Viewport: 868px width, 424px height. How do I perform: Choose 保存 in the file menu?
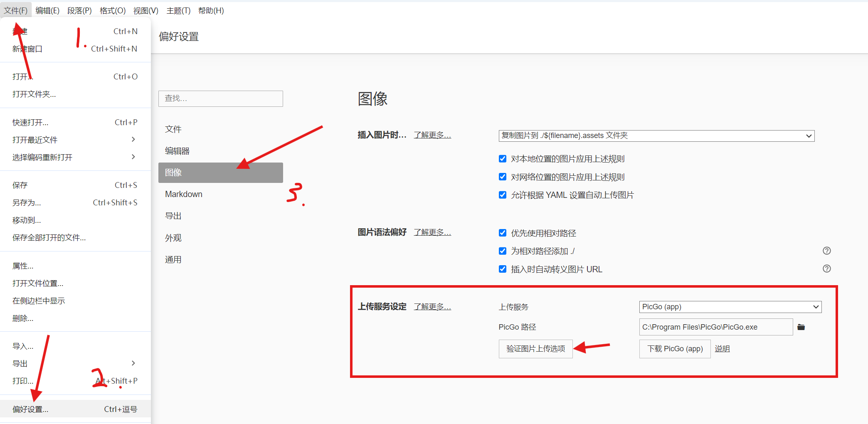tap(75, 185)
